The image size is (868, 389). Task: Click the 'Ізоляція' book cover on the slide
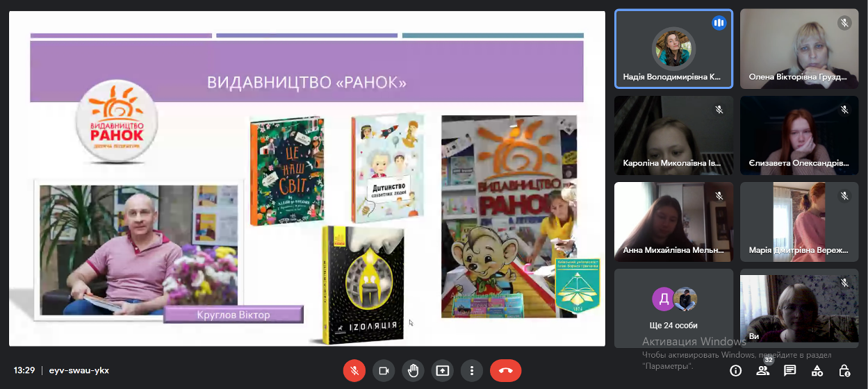tap(362, 285)
